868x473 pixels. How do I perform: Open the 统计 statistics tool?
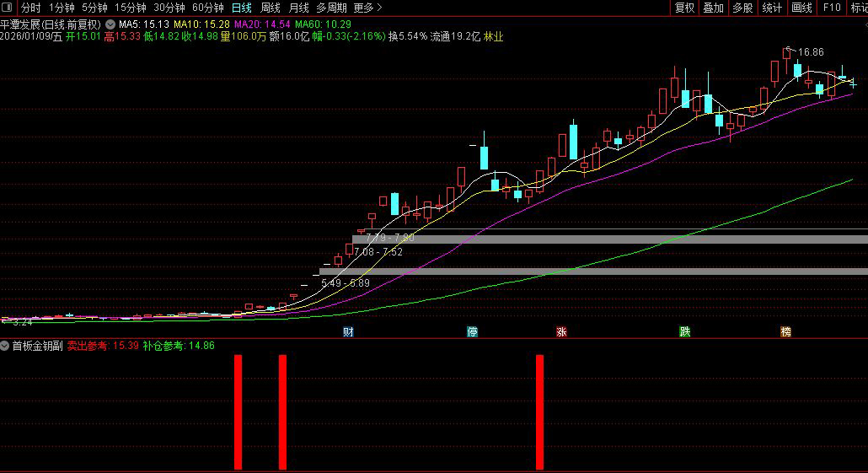point(772,8)
